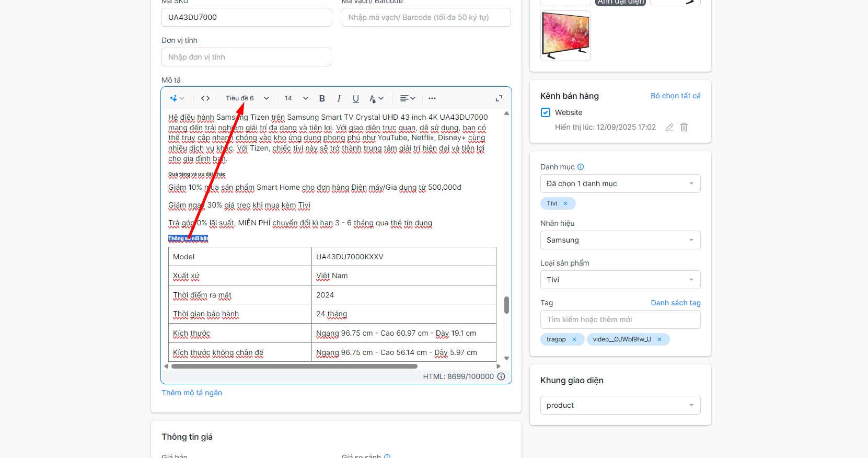Click table cell 'Xuất xứ'
Viewport: 868px width, 458px height.
pyautogui.click(x=240, y=276)
